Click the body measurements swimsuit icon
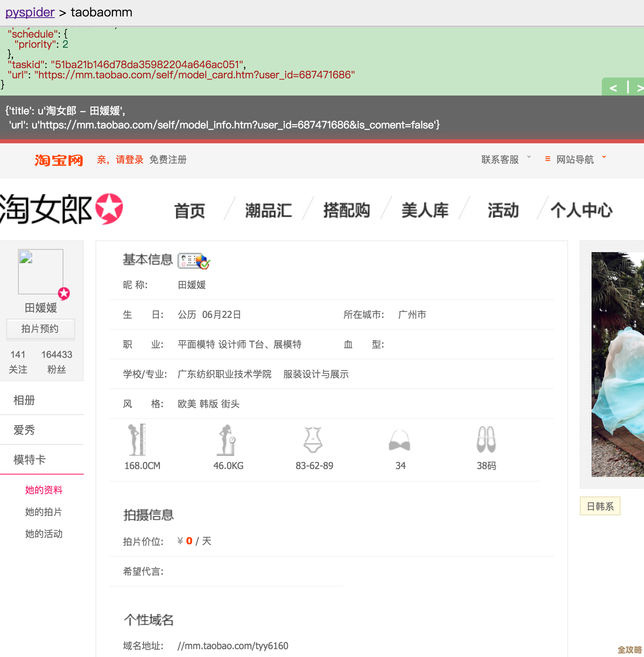This screenshot has width=644, height=657. click(x=314, y=439)
